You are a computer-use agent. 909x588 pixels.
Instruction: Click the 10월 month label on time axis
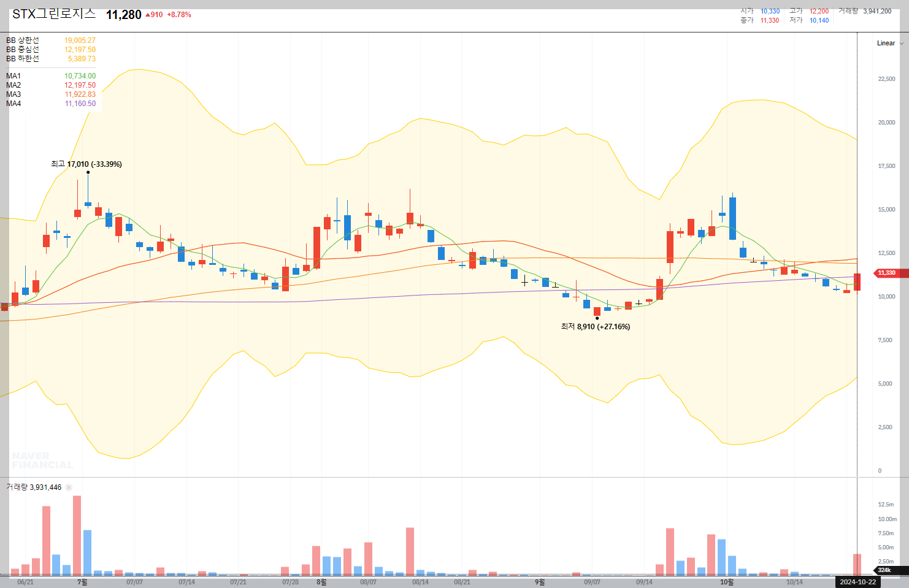(726, 582)
